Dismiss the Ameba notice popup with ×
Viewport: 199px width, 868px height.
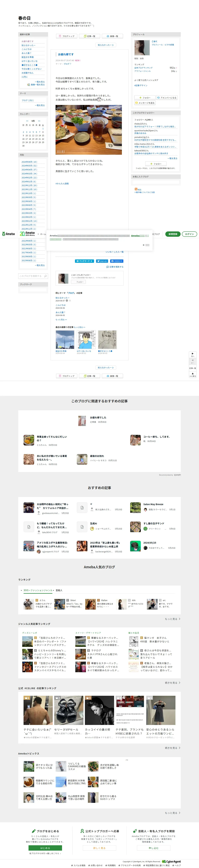(x=146, y=245)
